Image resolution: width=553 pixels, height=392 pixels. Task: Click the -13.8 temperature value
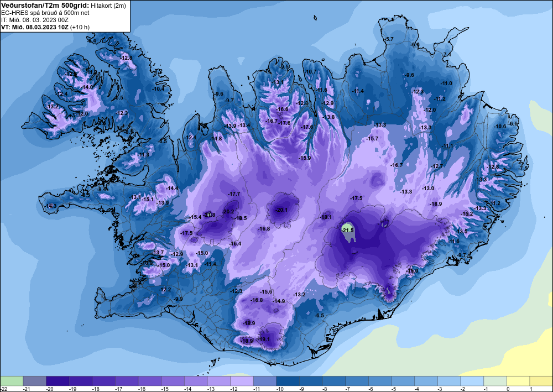(x=328, y=117)
